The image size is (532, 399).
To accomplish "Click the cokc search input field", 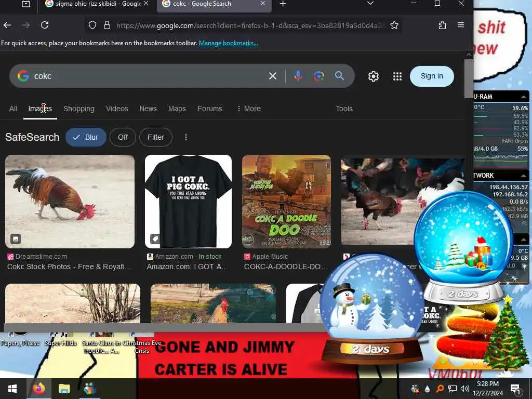I will 149,76.
